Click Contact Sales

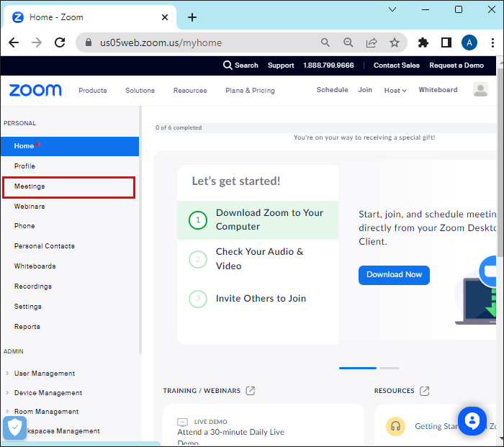point(396,66)
